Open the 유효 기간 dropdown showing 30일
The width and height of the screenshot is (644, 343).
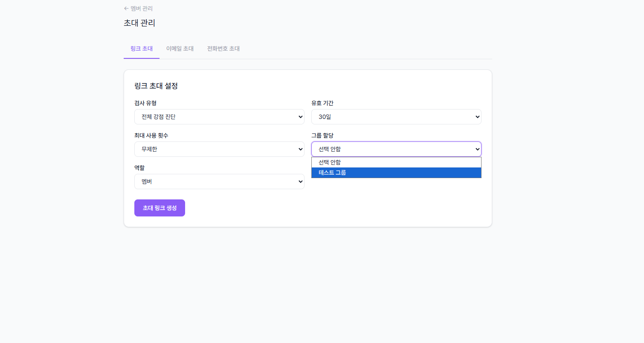(x=396, y=116)
